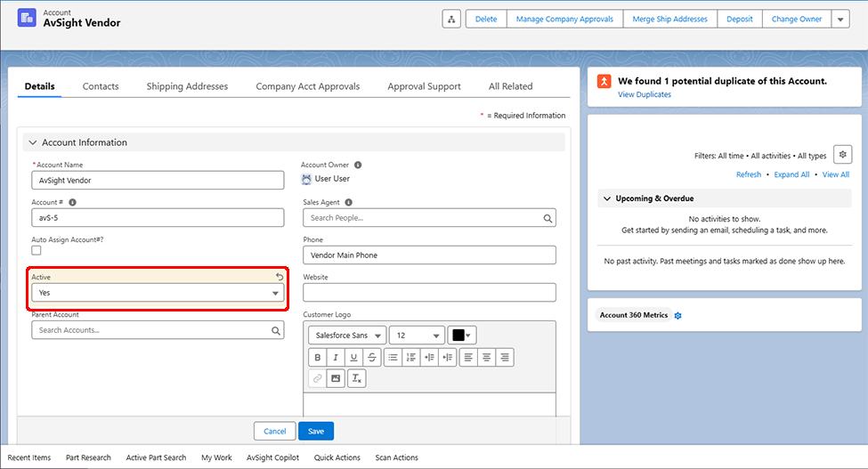Switch to the Details tab
This screenshot has height=469, width=868.
pyautogui.click(x=40, y=86)
